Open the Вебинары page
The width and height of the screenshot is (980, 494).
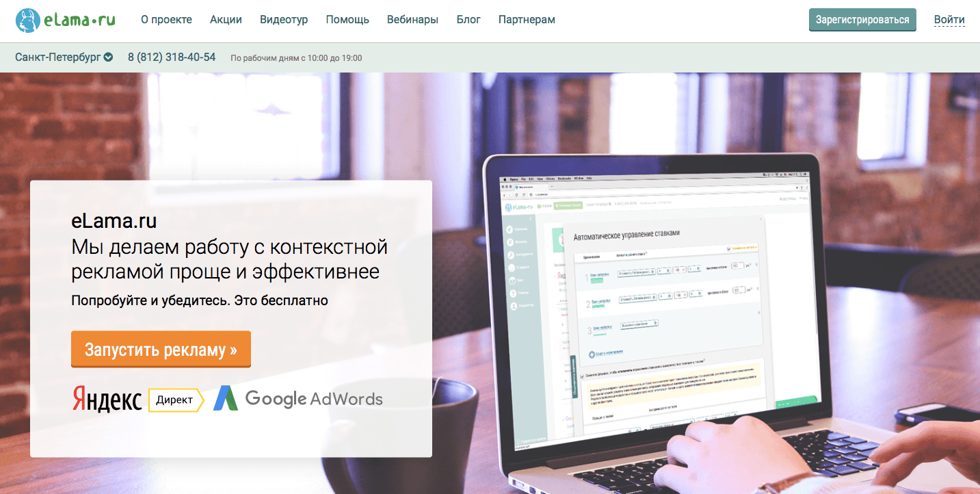(412, 20)
